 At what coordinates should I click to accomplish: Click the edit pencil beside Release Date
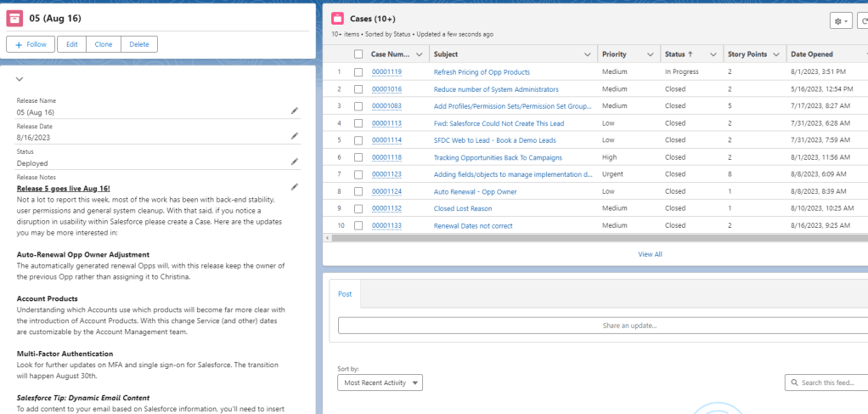tap(295, 136)
